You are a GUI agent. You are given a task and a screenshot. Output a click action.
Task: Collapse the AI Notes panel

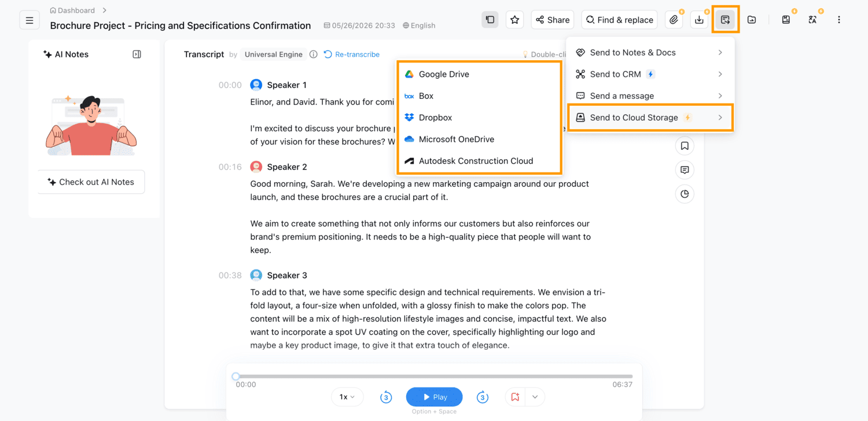click(137, 54)
